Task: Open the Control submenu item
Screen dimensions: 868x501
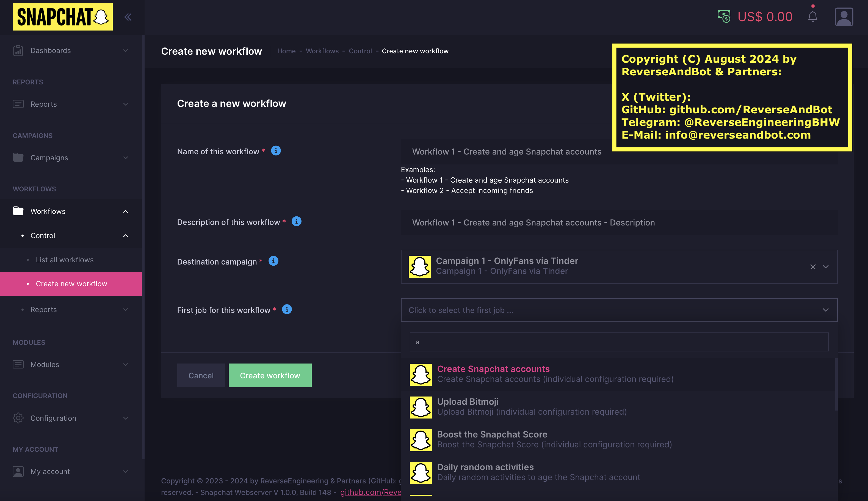Action: (x=71, y=236)
